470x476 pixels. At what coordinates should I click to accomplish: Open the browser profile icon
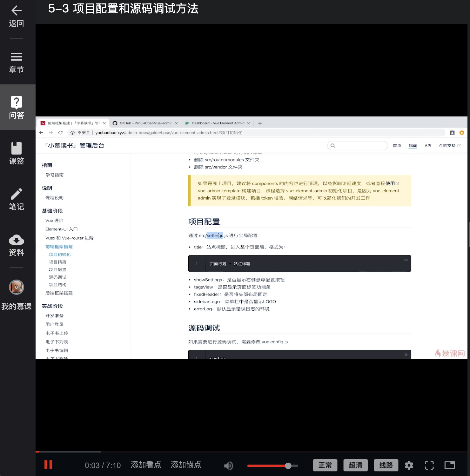[452, 133]
